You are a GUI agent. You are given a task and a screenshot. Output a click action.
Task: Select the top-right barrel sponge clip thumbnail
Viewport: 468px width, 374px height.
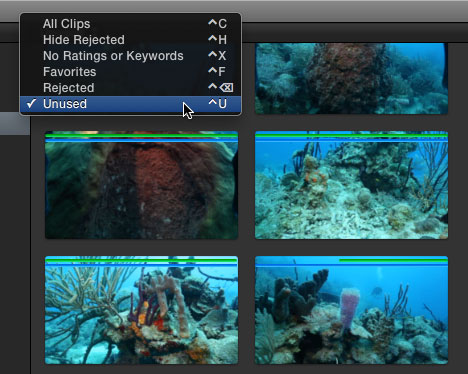pyautogui.click(x=351, y=78)
